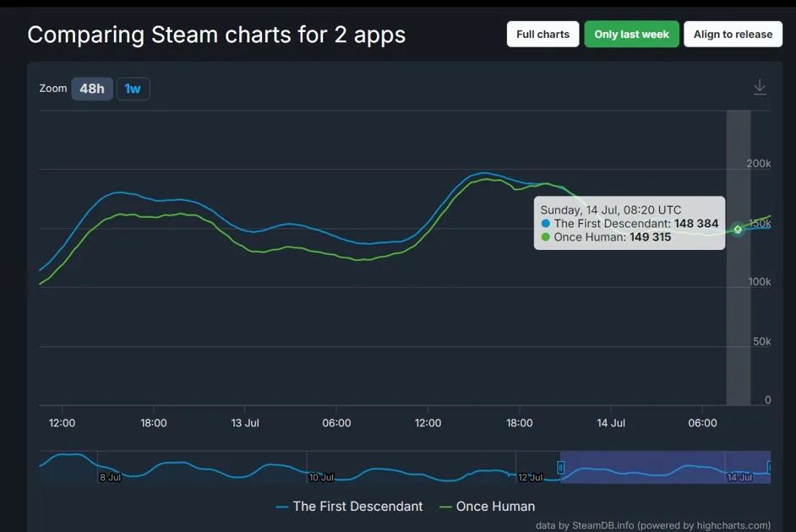Toggle The First Descendant series in legend
796x532 pixels.
(x=349, y=506)
